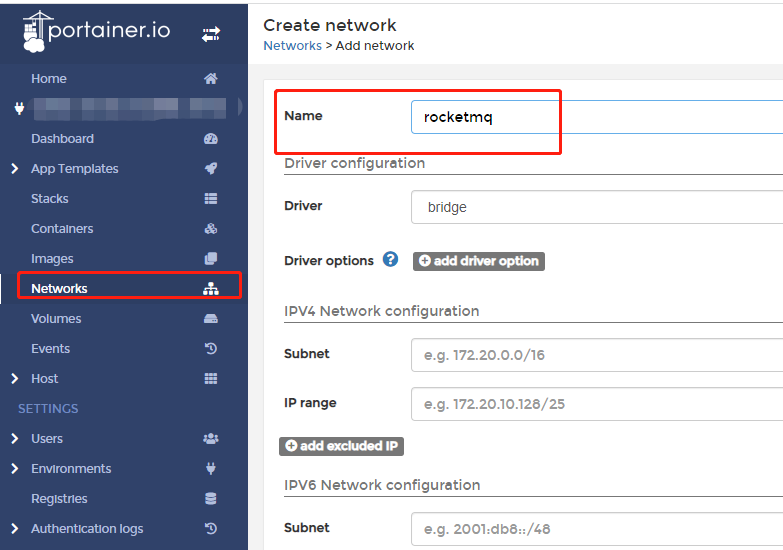Viewport: 783px width, 550px height.
Task: Click the IPV6 Subnet input field
Action: click(597, 529)
